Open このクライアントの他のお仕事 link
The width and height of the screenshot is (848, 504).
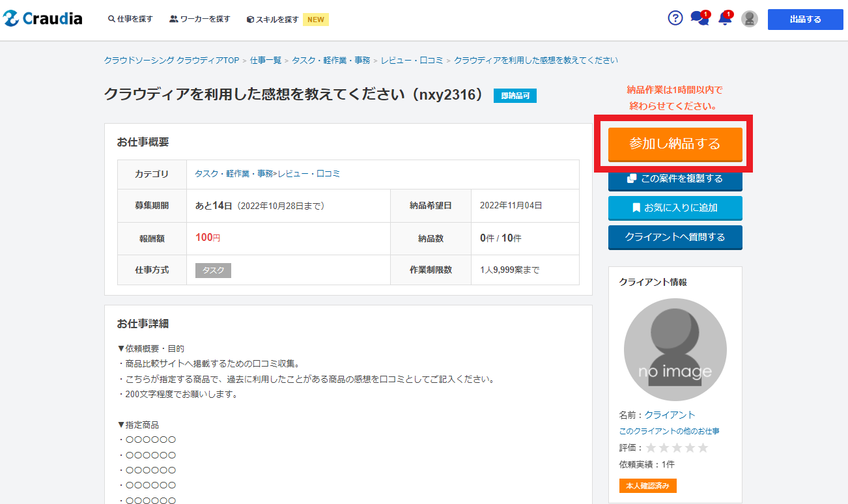click(x=669, y=431)
